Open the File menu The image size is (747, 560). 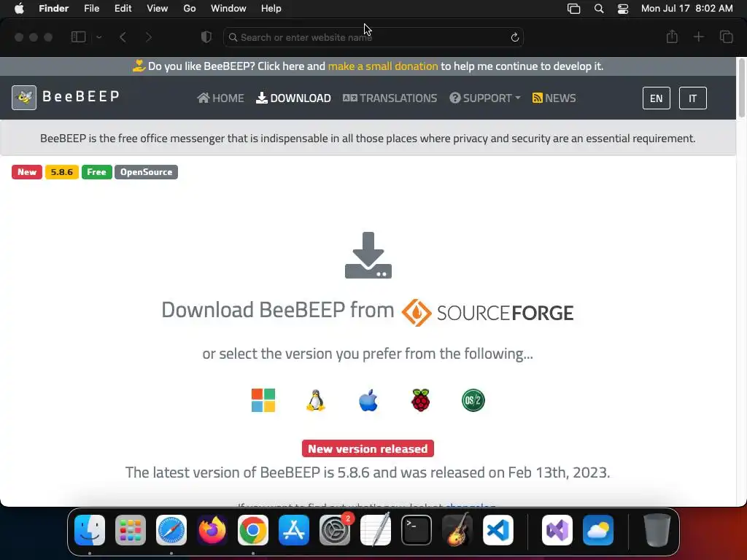tap(91, 9)
